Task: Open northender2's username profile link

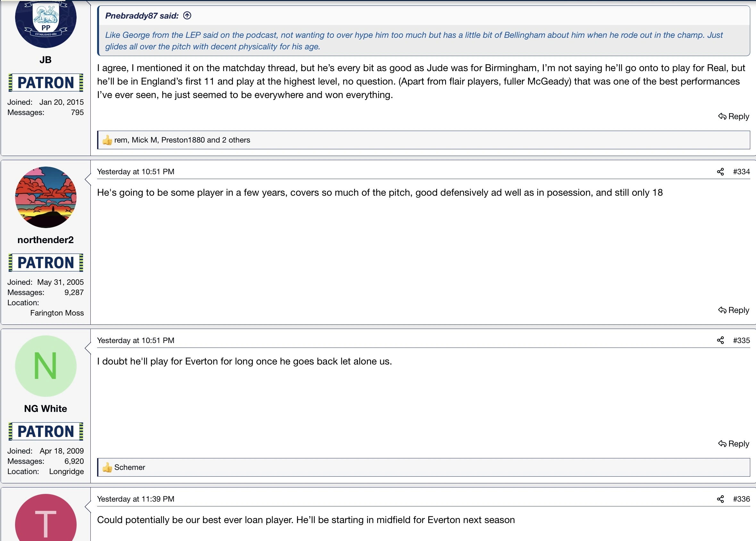Action: coord(45,240)
